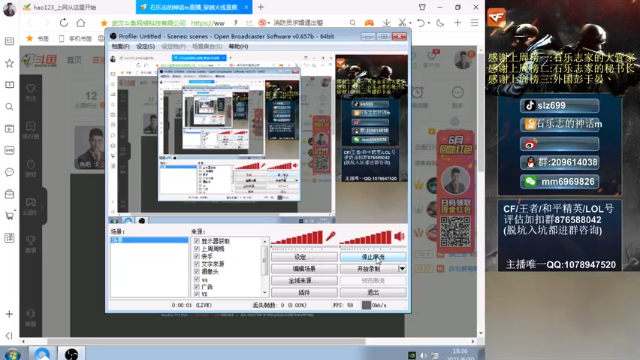The width and height of the screenshot is (640, 360).
Task: Use the scissors screenshot tool
Action: (x=402, y=23)
